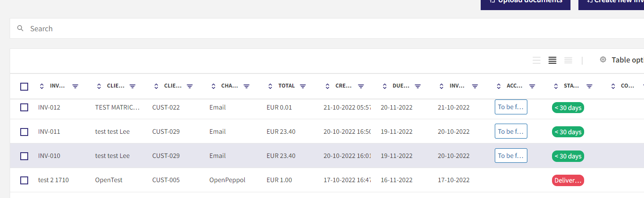Select the compact row density icon
The height and width of the screenshot is (198, 644).
pyautogui.click(x=568, y=60)
